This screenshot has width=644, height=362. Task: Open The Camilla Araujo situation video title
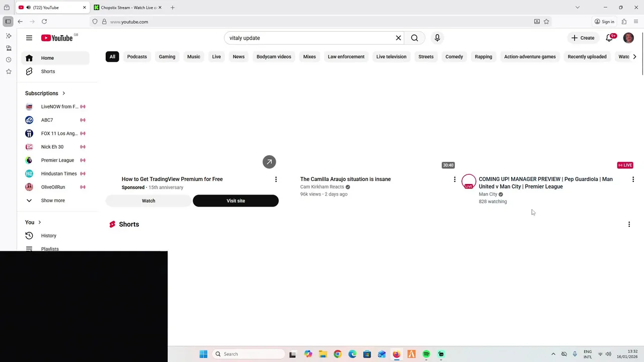tap(346, 179)
